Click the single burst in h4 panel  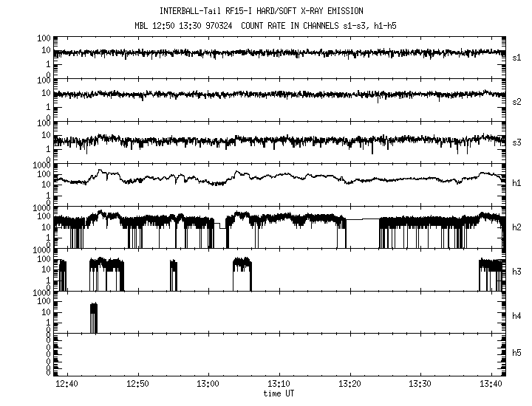[94, 317]
